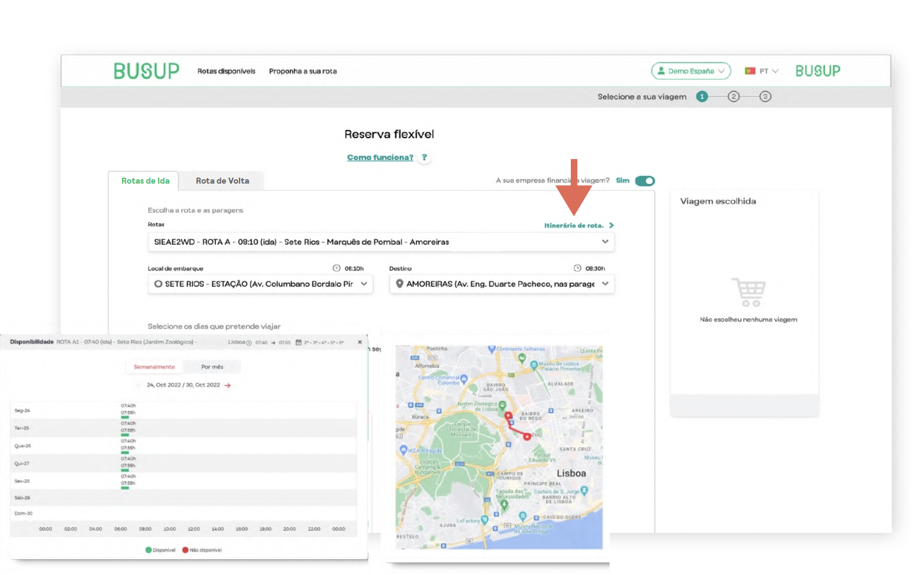Select the Semanalmente view tab
Screen dimensions: 924x575
(x=154, y=367)
